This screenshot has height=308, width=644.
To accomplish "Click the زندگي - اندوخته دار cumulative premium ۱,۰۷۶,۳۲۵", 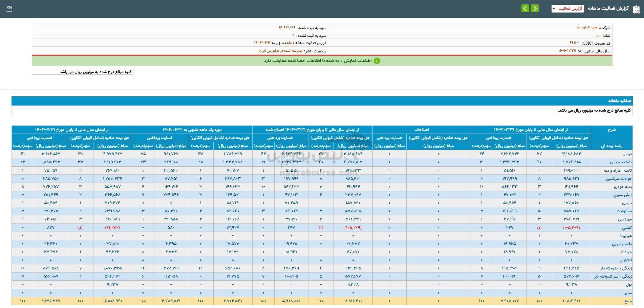I will (x=112, y=268).
